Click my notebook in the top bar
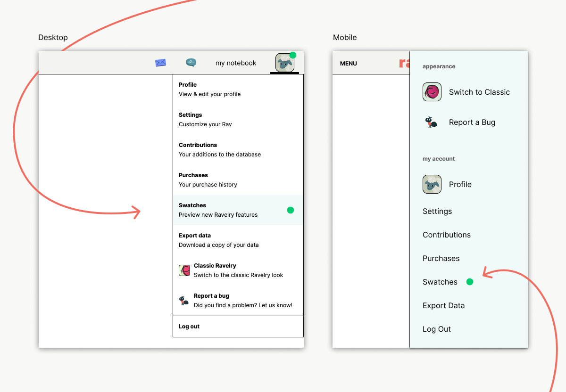Image resolution: width=566 pixels, height=392 pixels. 235,62
